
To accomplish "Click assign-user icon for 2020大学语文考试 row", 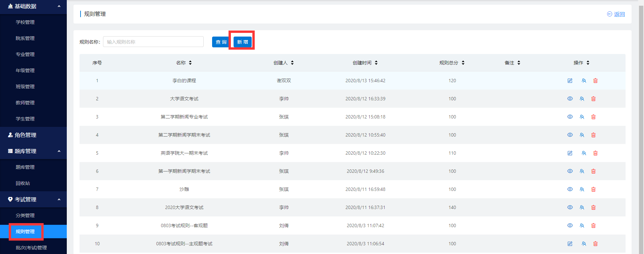I will tap(582, 207).
